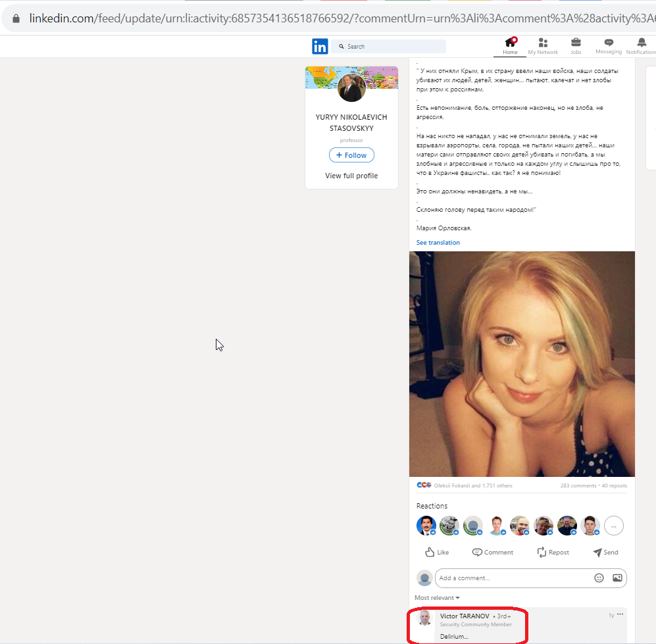Image resolution: width=656 pixels, height=644 pixels.
Task: Open Yuryy Stasovskyy's profile photo
Action: [x=351, y=88]
